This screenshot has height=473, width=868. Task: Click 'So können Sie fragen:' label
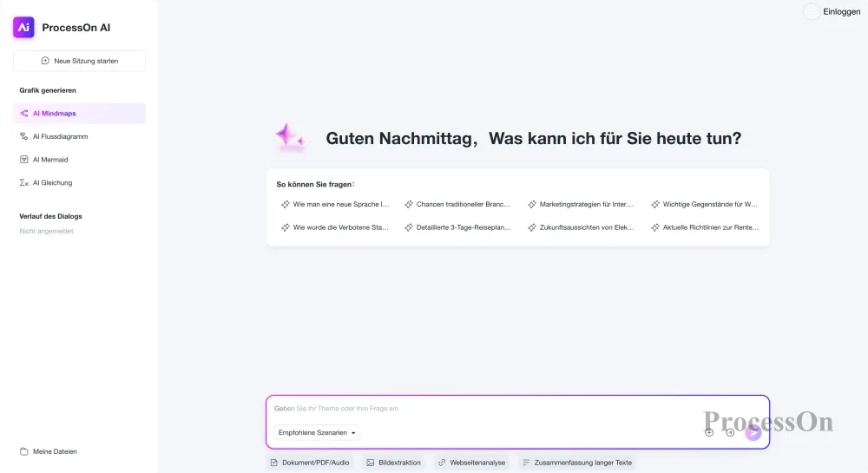(316, 184)
